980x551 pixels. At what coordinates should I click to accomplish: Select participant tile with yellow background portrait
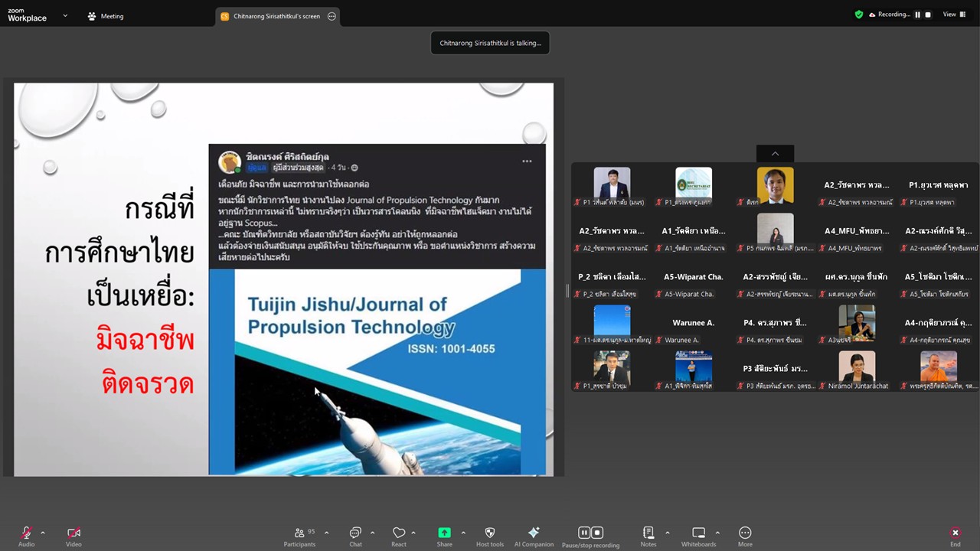pos(776,187)
